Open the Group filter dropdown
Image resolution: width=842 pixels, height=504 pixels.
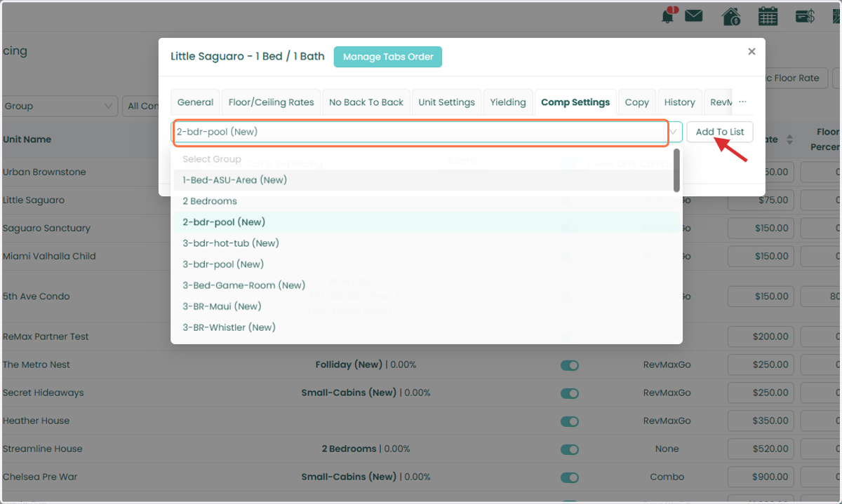[59, 106]
